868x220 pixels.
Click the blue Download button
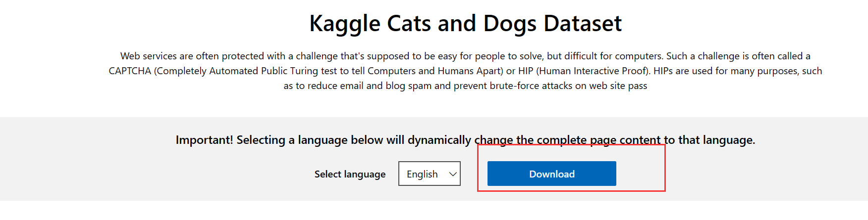[x=551, y=174]
